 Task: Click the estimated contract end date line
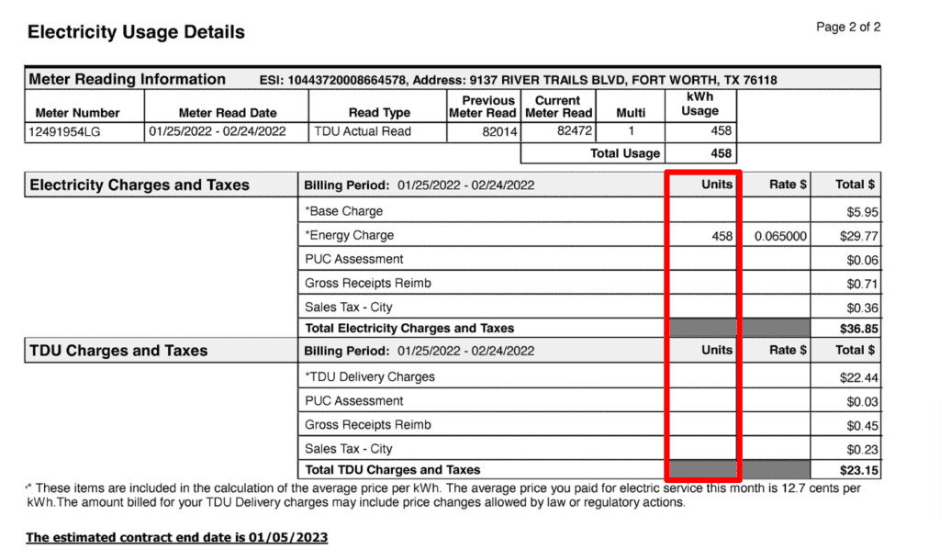[176, 537]
